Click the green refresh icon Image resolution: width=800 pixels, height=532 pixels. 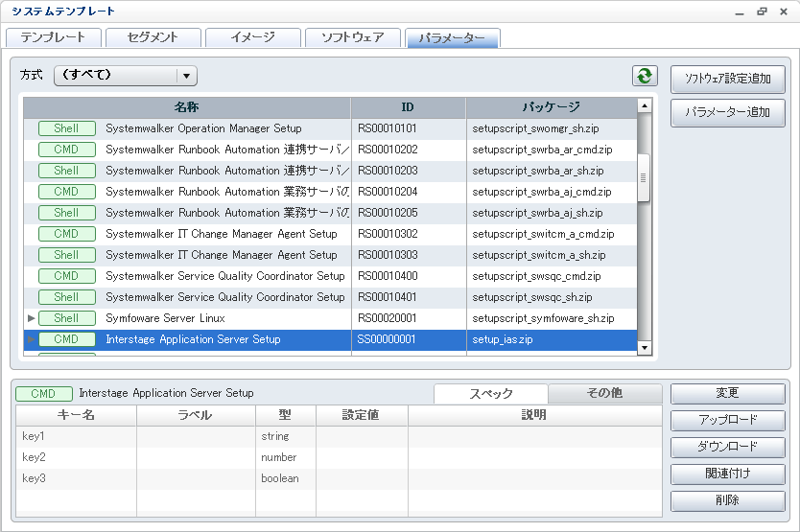point(645,77)
